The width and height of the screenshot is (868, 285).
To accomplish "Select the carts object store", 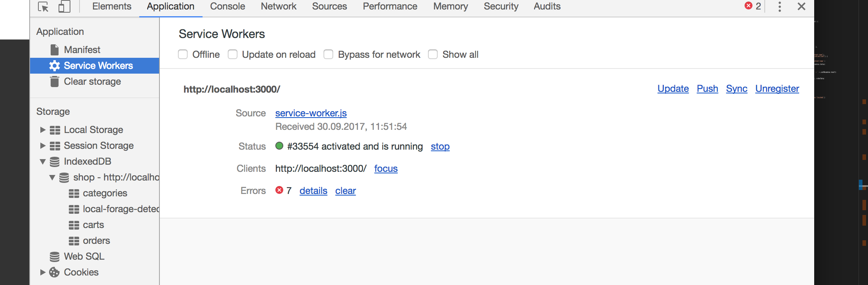I will pos(93,225).
